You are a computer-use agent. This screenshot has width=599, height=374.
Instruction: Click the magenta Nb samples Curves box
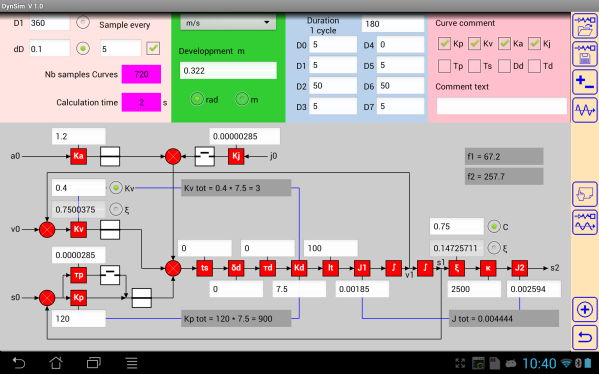pos(141,74)
